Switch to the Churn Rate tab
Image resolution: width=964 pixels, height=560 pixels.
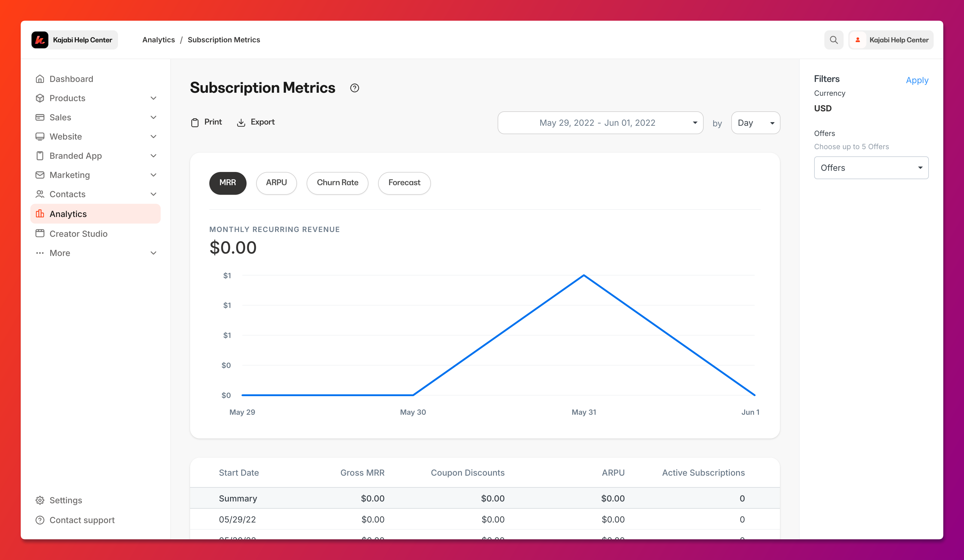coord(338,183)
